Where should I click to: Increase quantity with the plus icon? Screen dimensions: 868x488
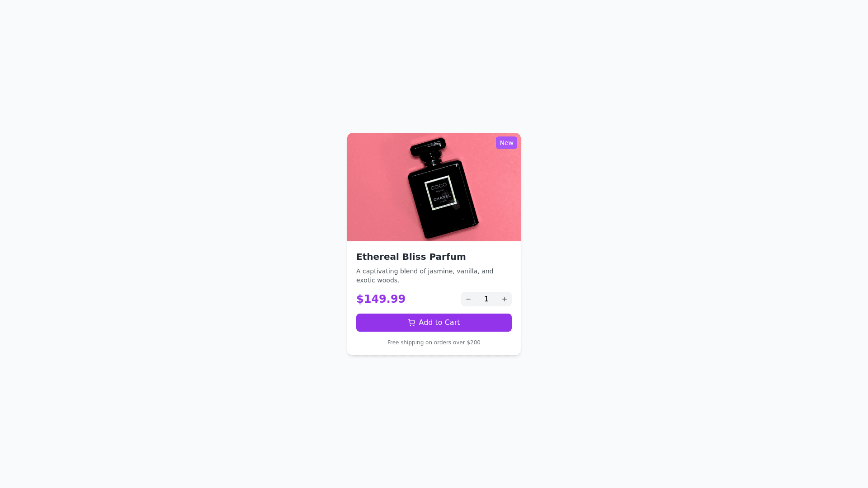point(505,299)
